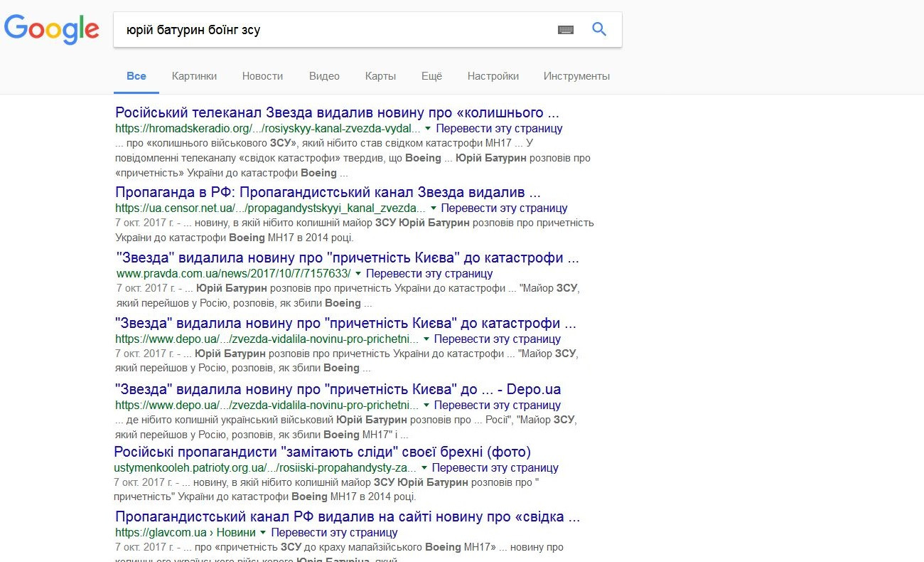This screenshot has width=924, height=562.
Task: Open the virtual keyboard icon
Action: tap(566, 30)
